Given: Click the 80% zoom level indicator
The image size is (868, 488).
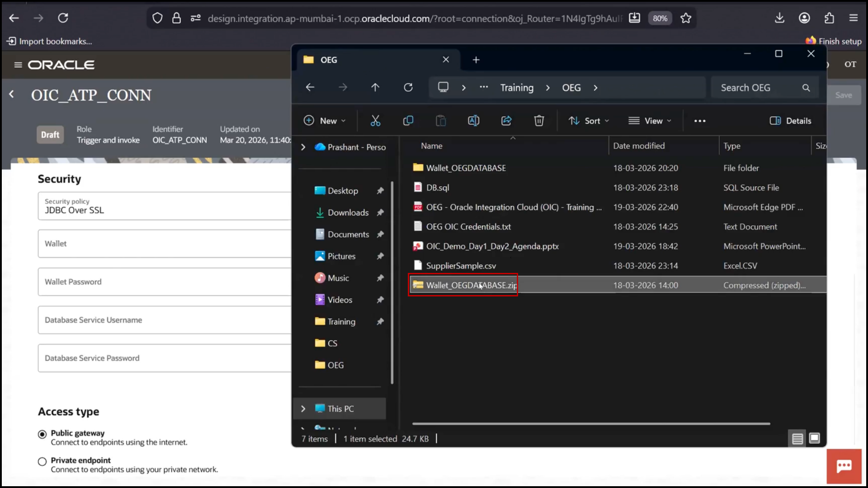Looking at the screenshot, I should (x=660, y=18).
